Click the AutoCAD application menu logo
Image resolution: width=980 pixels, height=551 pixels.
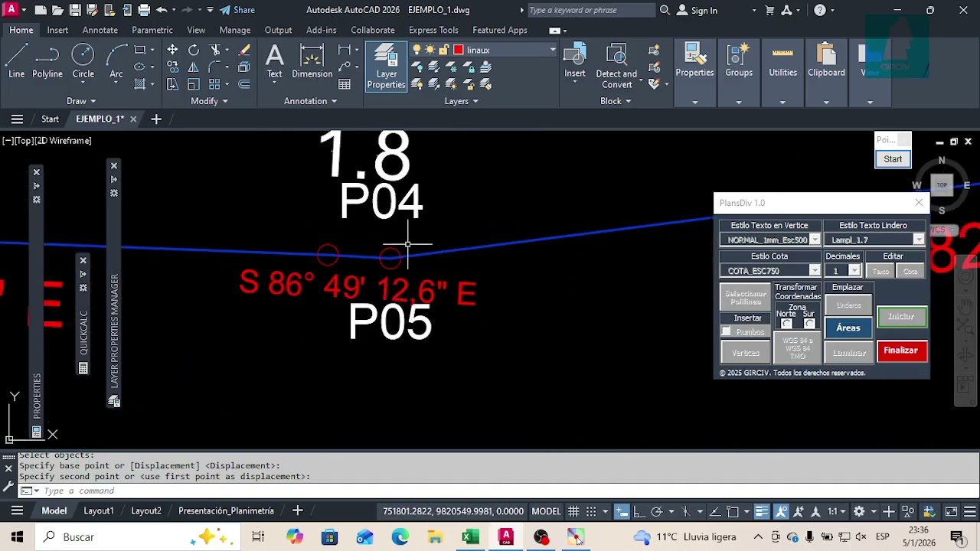pos(11,10)
